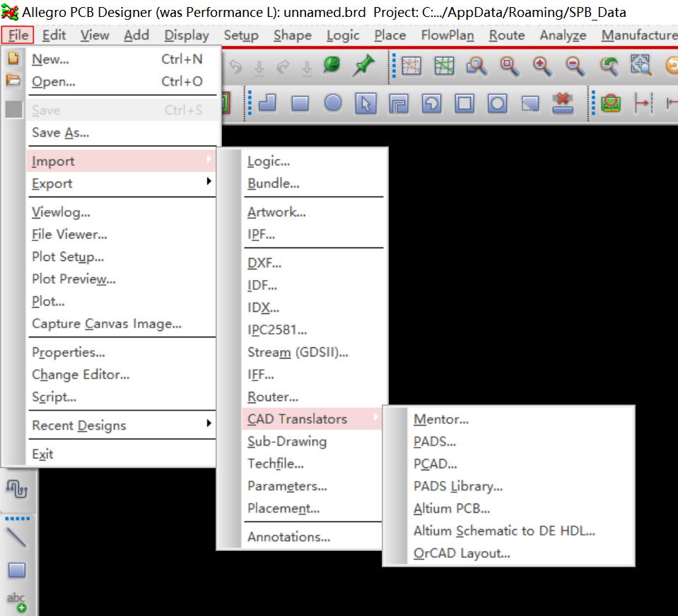Expand the Export submenu

[x=122, y=183]
